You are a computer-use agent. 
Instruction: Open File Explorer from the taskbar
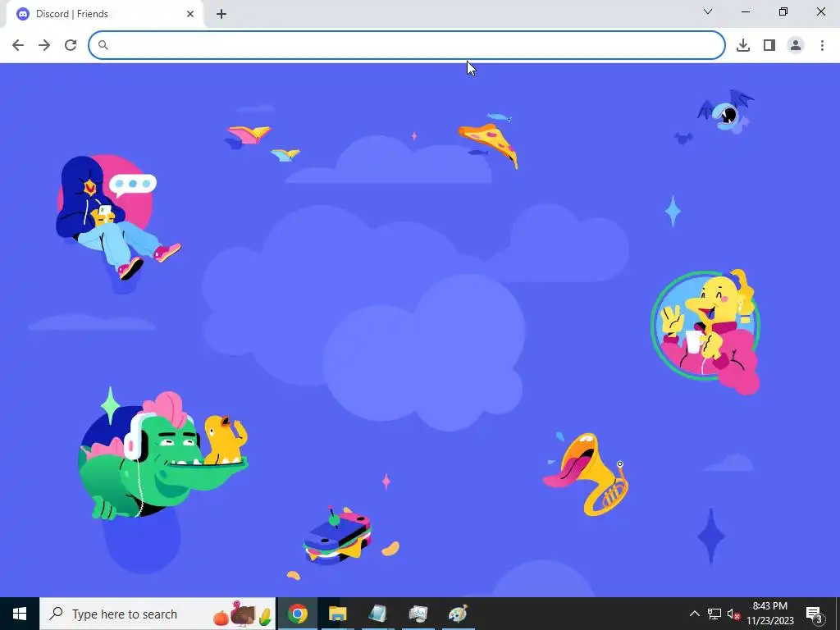coord(337,614)
